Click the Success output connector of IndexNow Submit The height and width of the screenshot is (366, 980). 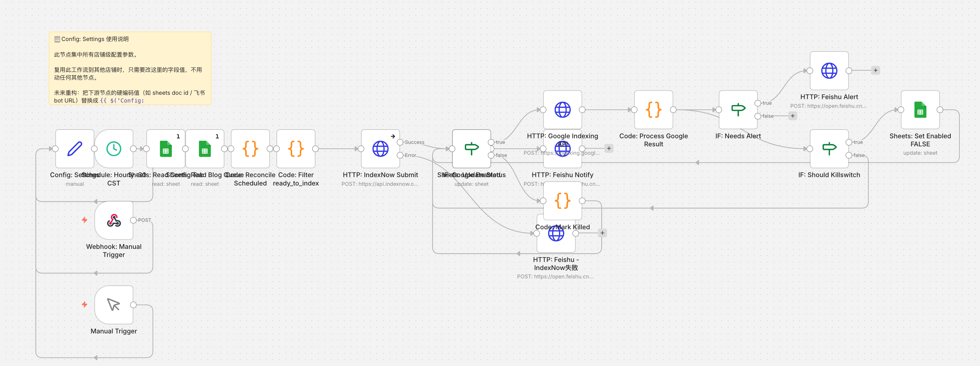pos(400,142)
